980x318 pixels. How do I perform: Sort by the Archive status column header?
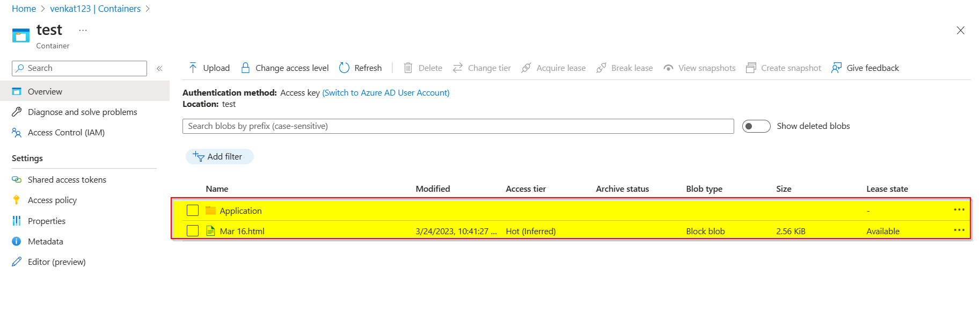click(622, 189)
